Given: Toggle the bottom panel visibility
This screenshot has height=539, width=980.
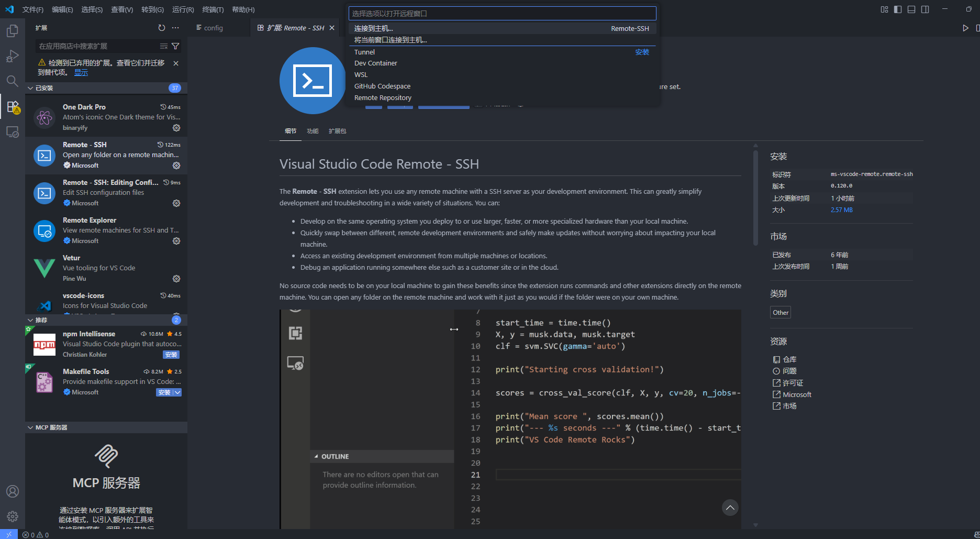Looking at the screenshot, I should 911,9.
